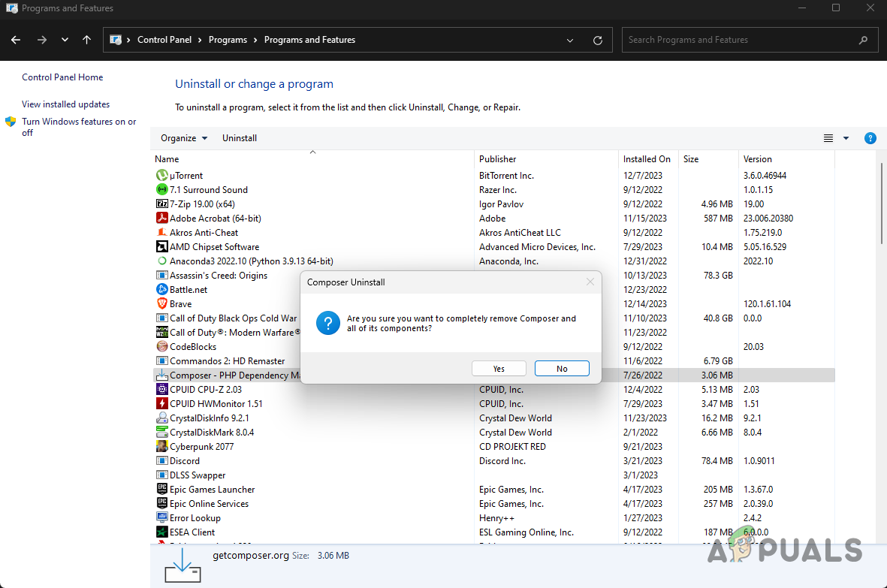Open the view options dropdown arrow

coord(846,138)
